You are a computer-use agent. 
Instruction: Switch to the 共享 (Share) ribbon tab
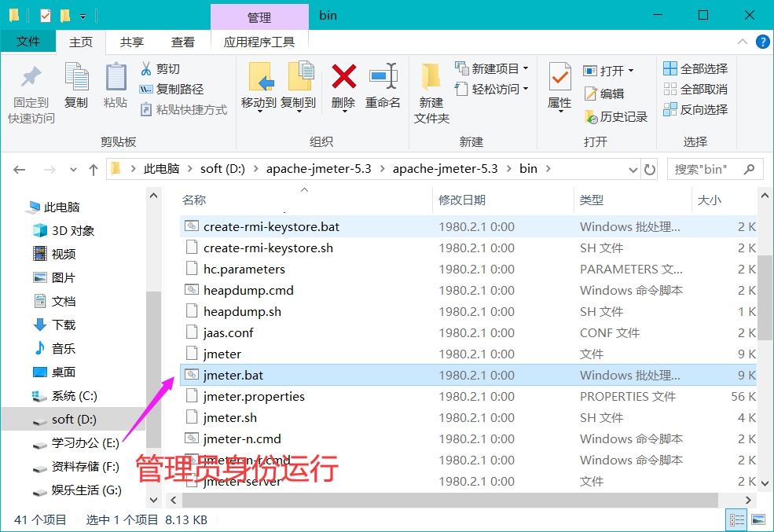click(130, 42)
